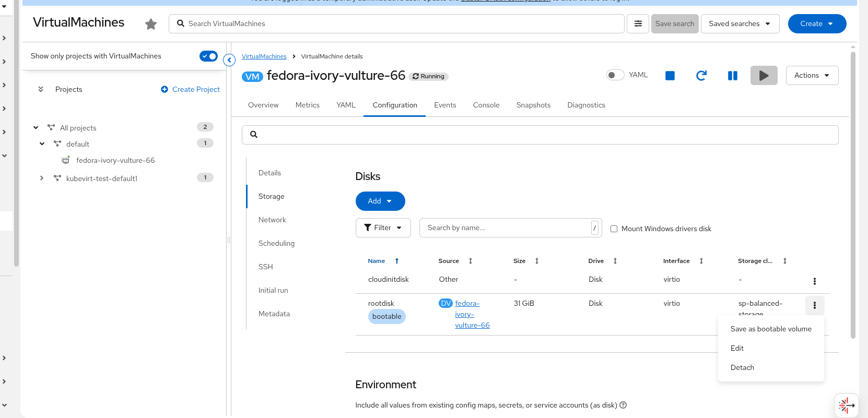This screenshot has height=418, width=868.
Task: Close the kebab menu on rootdisk row
Action: (x=814, y=305)
